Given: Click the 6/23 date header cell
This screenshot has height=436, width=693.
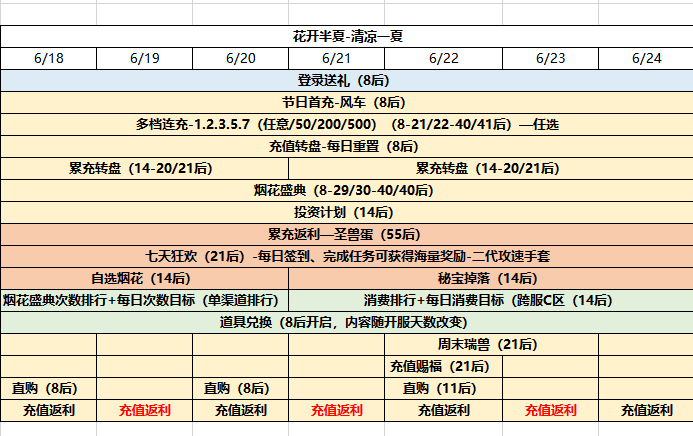Looking at the screenshot, I should click(x=550, y=58).
